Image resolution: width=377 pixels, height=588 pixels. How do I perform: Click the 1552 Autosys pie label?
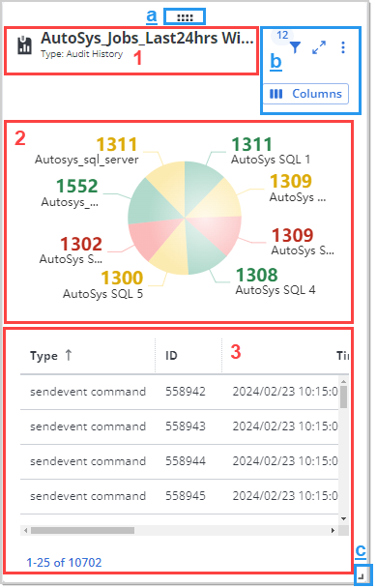tap(76, 186)
